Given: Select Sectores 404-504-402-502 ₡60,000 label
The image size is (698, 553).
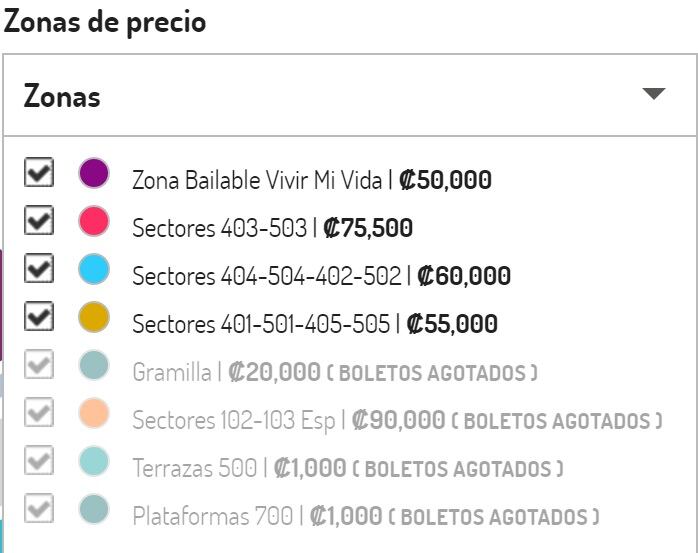Looking at the screenshot, I should pyautogui.click(x=321, y=277).
